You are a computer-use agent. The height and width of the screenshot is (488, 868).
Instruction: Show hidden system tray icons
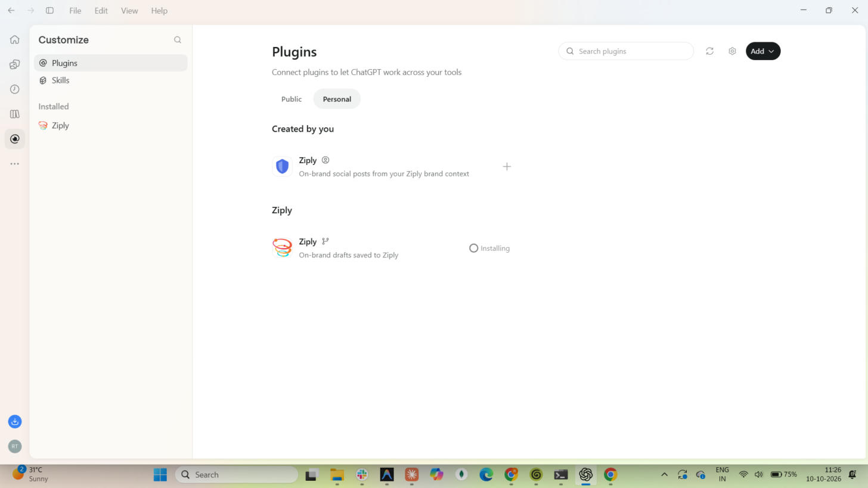point(664,475)
